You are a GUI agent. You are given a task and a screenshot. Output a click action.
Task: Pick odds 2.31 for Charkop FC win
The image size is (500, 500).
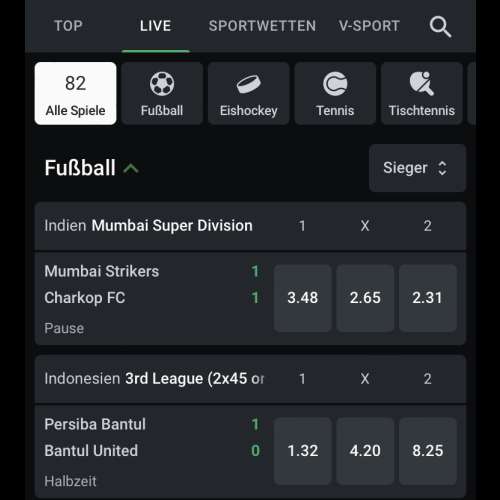pos(428,298)
